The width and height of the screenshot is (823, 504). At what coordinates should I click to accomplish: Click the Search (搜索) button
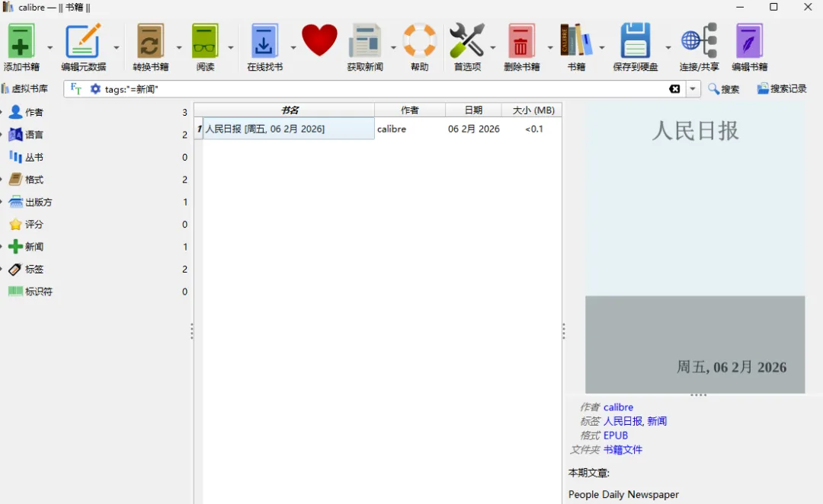point(724,89)
